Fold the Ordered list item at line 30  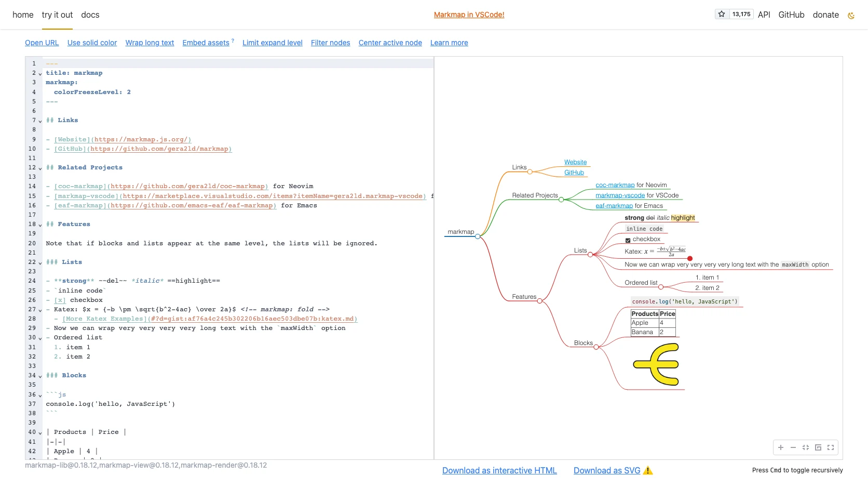pyautogui.click(x=40, y=338)
